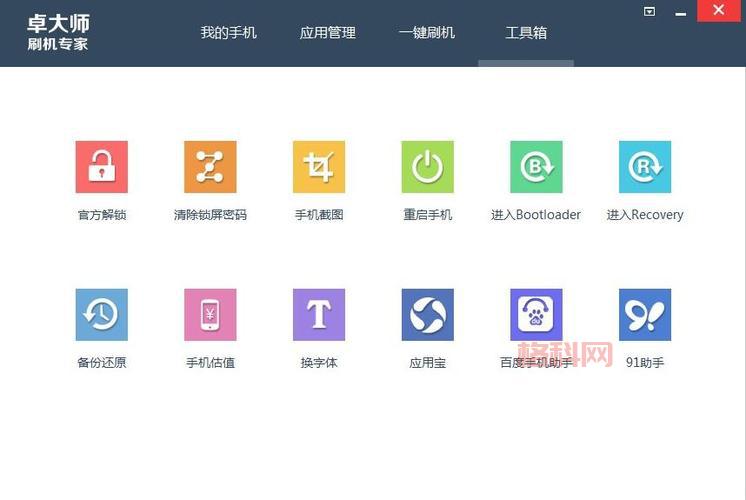The image size is (746, 500).
Task: Click the 备份还原 label text
Action: [x=102, y=363]
